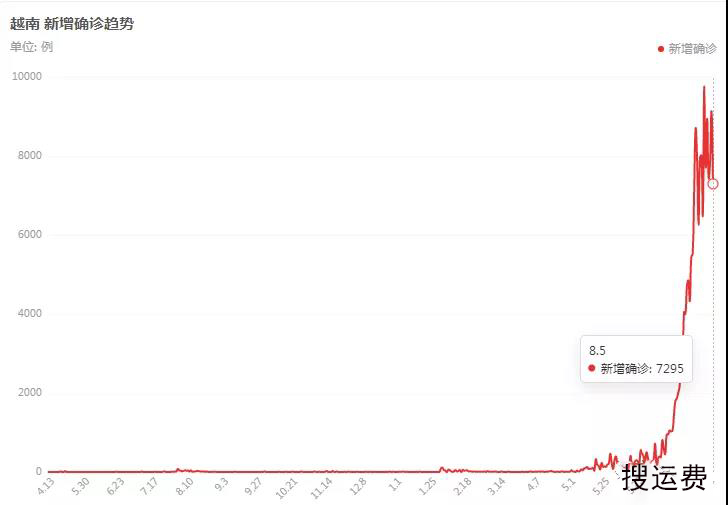
Task: Click the 搜运费 watermark text
Action: click(664, 478)
